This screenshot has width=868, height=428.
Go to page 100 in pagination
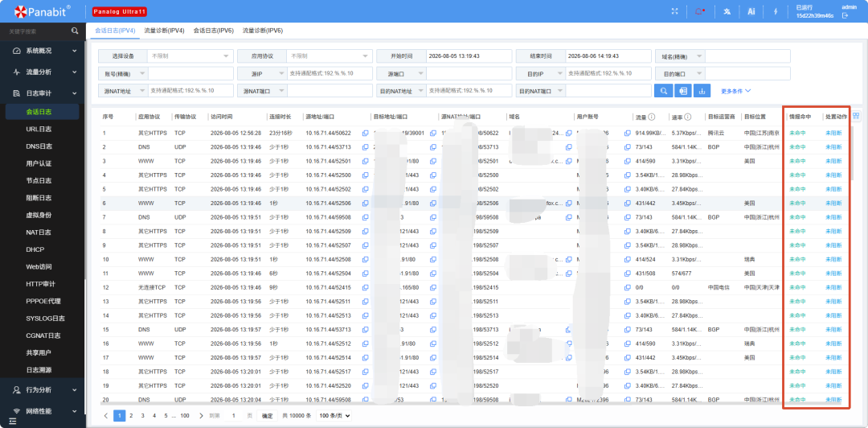(185, 415)
